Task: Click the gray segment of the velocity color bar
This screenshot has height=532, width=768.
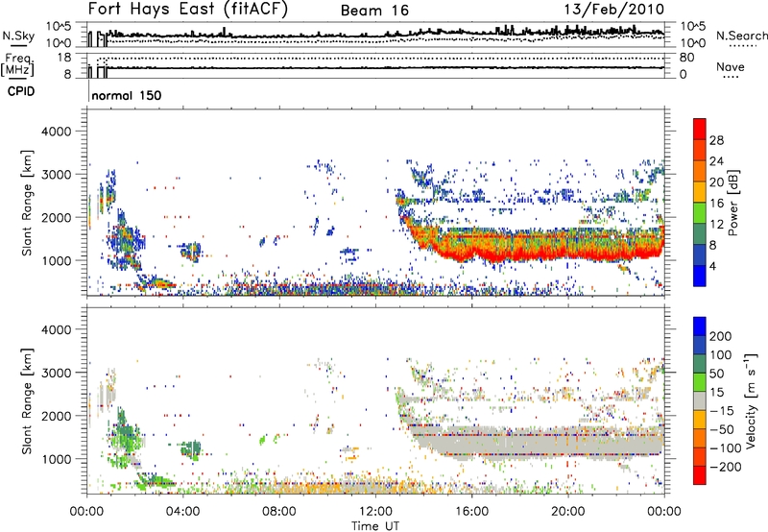Action: tap(700, 400)
